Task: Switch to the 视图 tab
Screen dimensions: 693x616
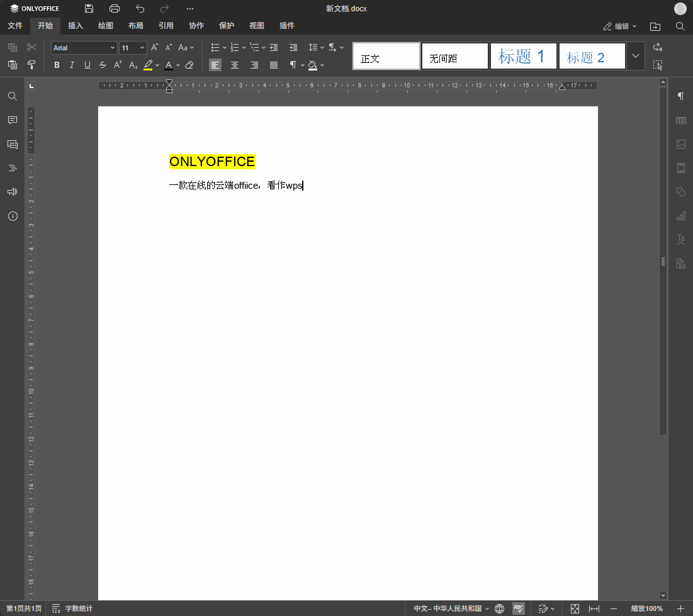Action: click(256, 26)
